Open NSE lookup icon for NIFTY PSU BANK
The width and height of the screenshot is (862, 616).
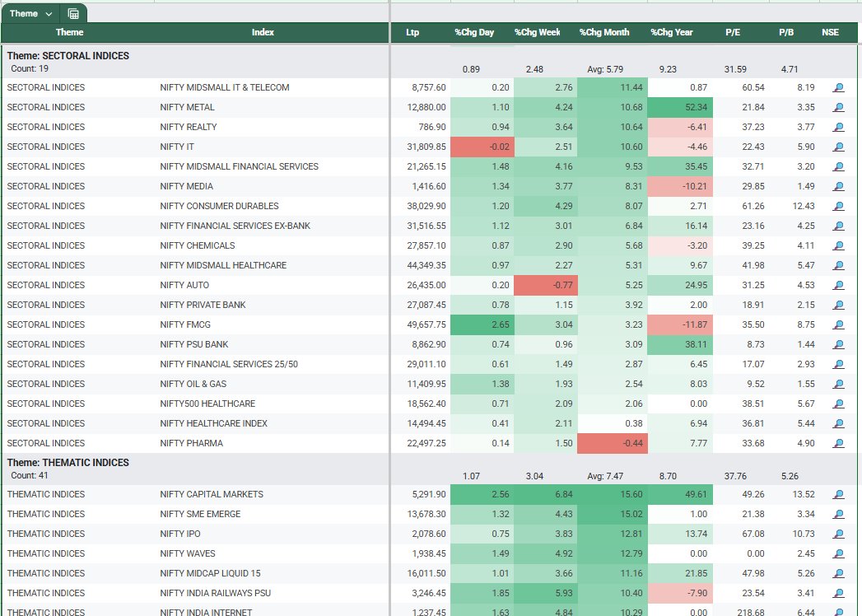[838, 345]
